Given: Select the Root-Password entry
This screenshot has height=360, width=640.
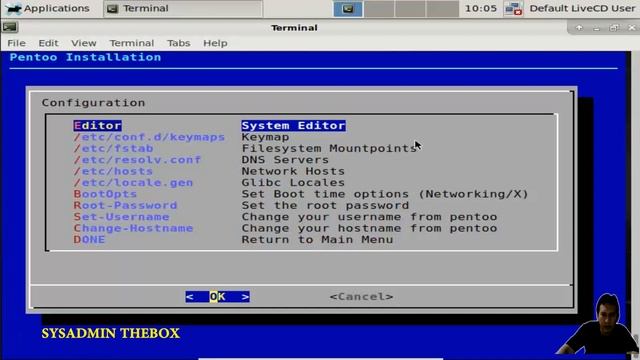Looking at the screenshot, I should pos(125,206).
